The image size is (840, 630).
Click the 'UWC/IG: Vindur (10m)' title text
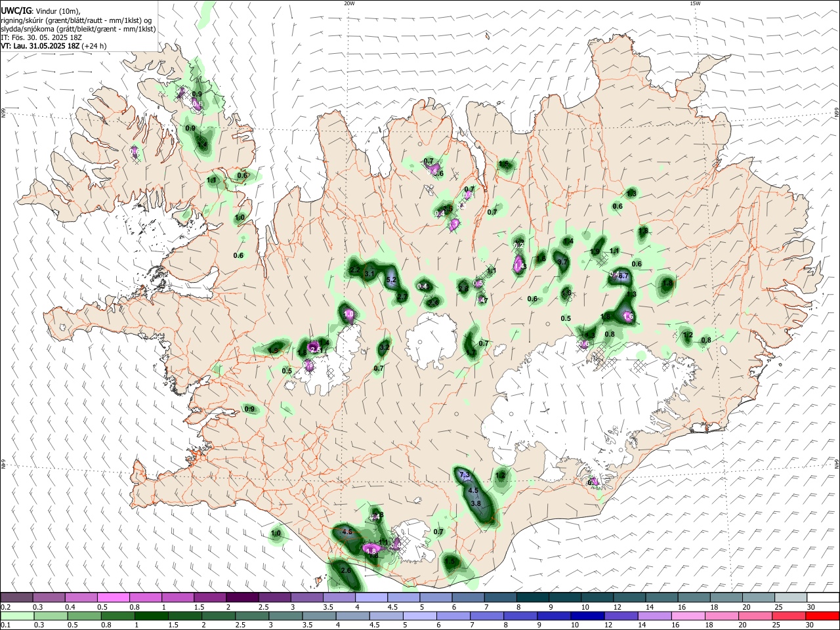click(x=40, y=11)
